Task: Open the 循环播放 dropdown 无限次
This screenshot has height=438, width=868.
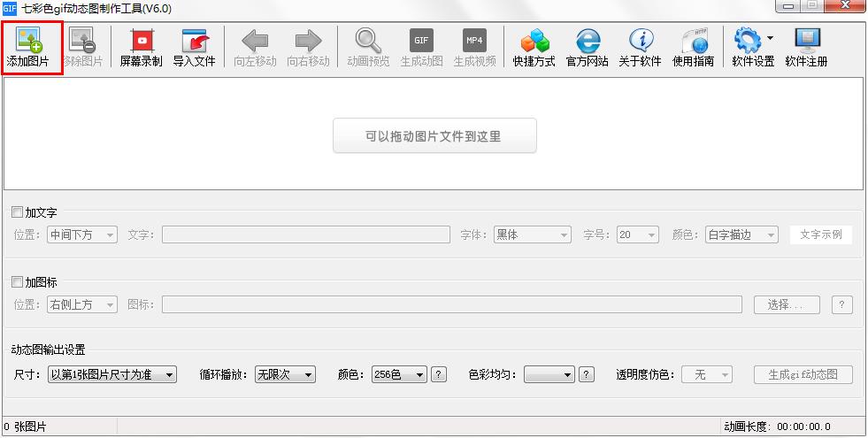Action: (x=285, y=374)
